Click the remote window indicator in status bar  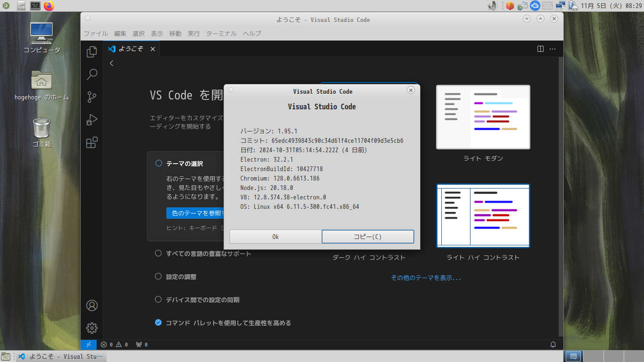(x=89, y=345)
